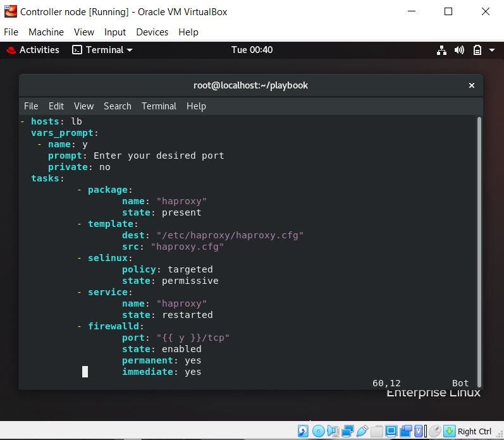This screenshot has width=504, height=440.
Task: Open VirtualBox Devices menu
Action: (152, 32)
